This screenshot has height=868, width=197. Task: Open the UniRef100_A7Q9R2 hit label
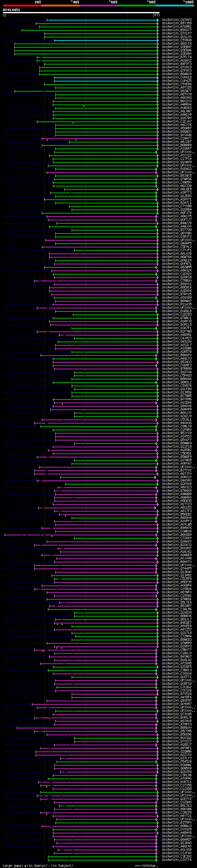point(177,26)
